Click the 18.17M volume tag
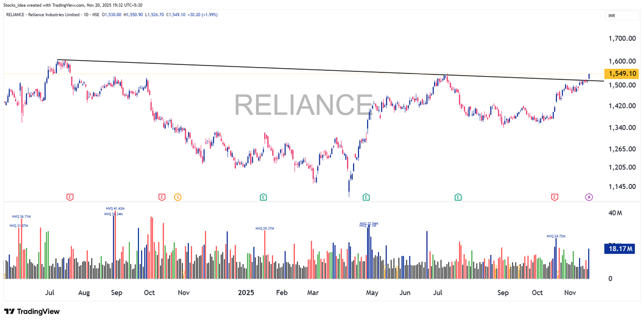This screenshot has width=644, height=322. [619, 248]
